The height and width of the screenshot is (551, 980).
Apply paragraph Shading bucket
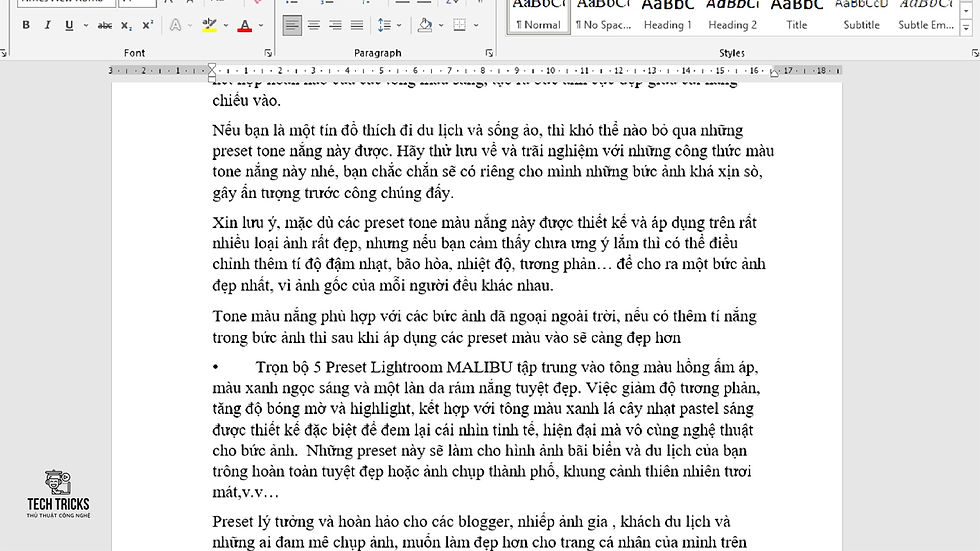point(425,25)
